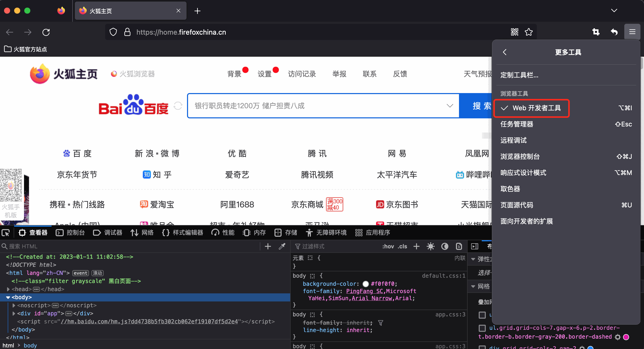Open the Baidu search suggestions dropdown arrow

[x=450, y=106]
